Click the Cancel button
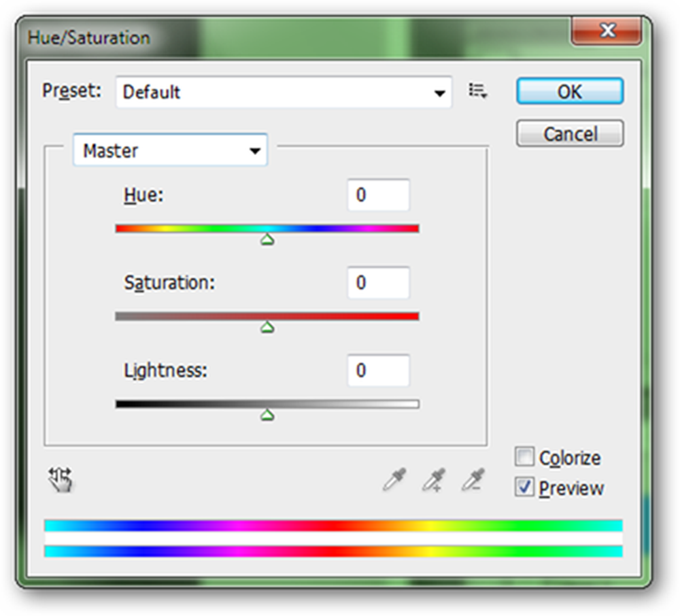The height and width of the screenshot is (616, 680). [x=570, y=133]
